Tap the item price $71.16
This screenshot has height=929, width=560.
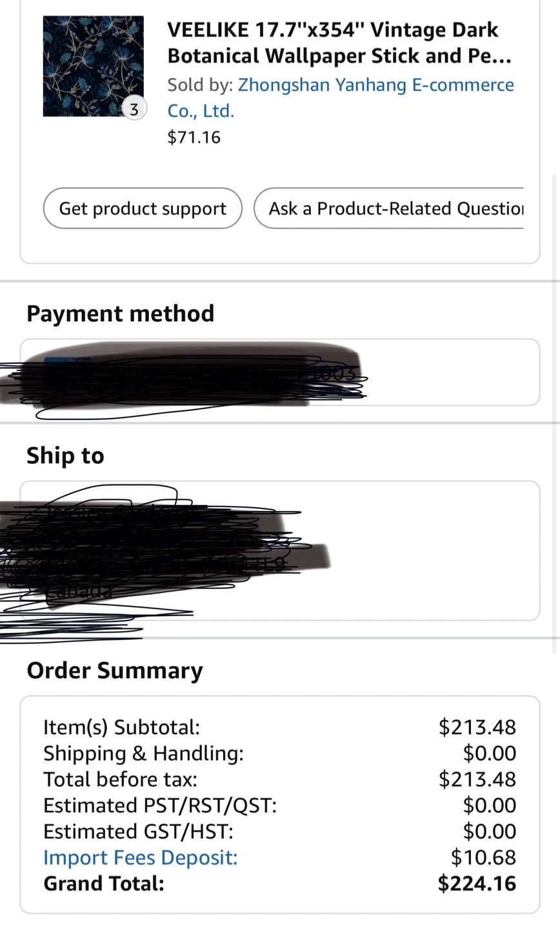tap(194, 137)
